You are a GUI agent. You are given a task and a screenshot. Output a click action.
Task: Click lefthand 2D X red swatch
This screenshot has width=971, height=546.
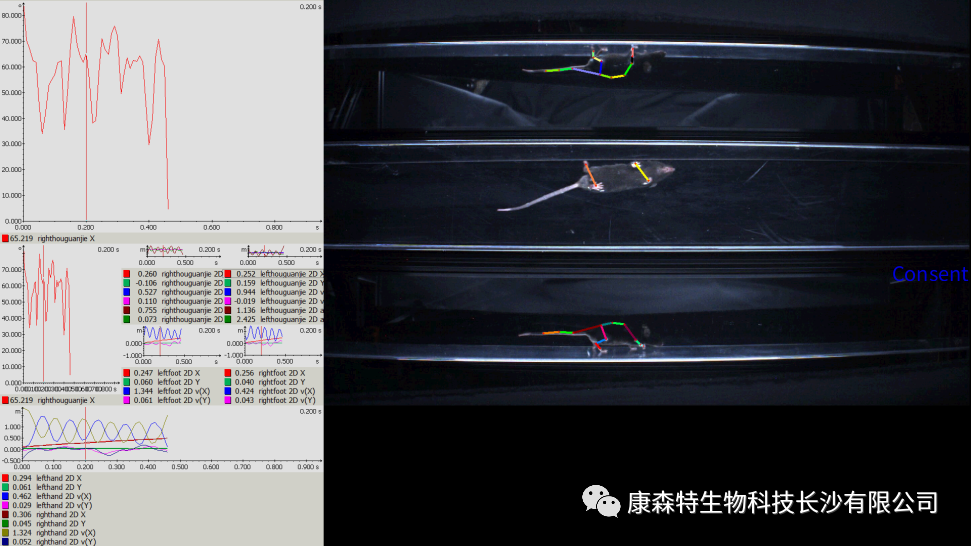[5, 478]
